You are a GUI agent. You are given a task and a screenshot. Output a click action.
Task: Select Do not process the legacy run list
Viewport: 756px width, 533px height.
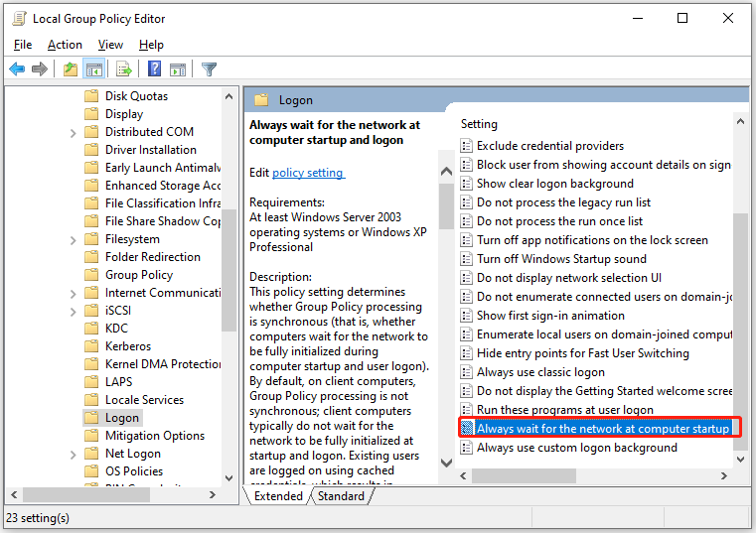pyautogui.click(x=563, y=202)
